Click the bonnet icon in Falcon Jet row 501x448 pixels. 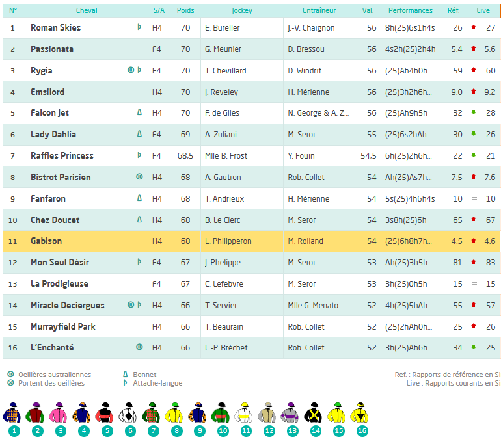[139, 113]
